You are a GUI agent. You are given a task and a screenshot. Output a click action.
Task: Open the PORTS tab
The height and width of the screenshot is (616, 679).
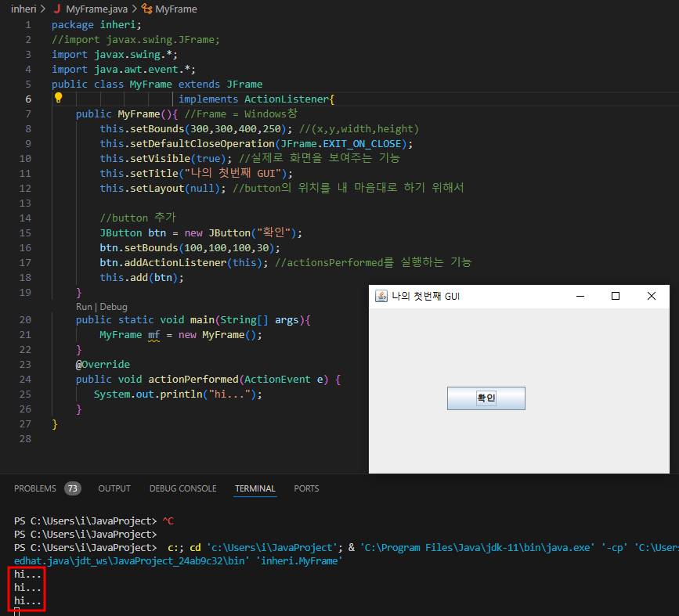[x=306, y=488]
